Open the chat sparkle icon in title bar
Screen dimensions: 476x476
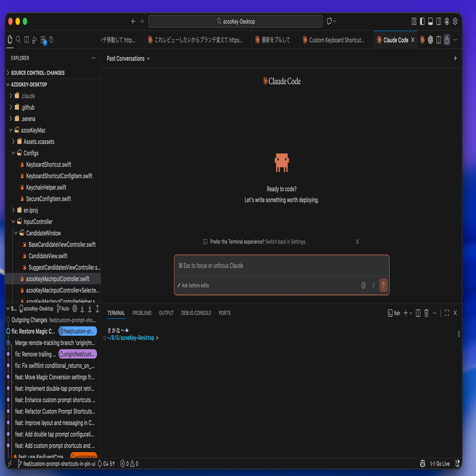pos(329,21)
